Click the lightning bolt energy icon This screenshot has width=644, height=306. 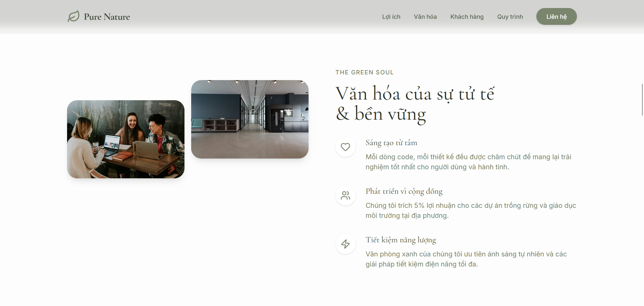tap(345, 244)
